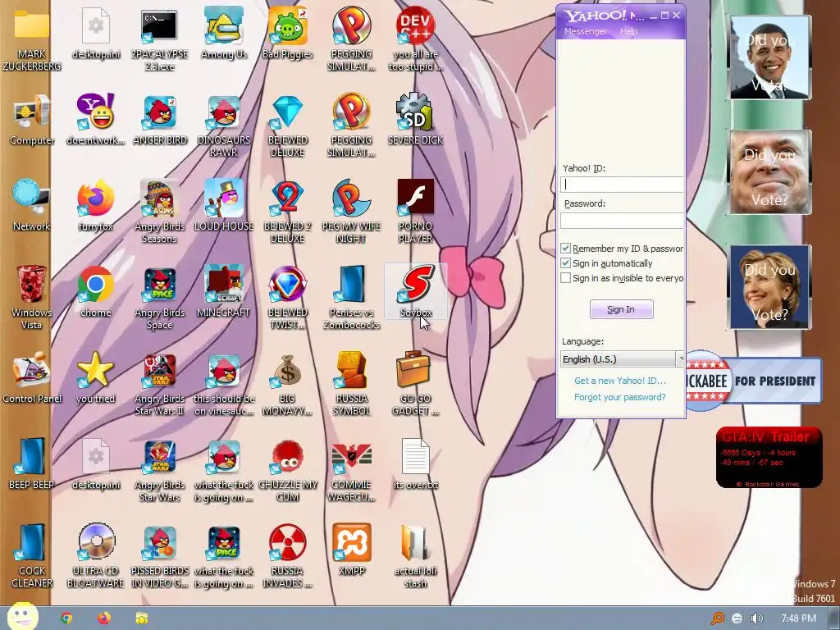The image size is (840, 630).
Task: Select the ULTRA CD BLOATWARE disc icon
Action: tap(95, 556)
